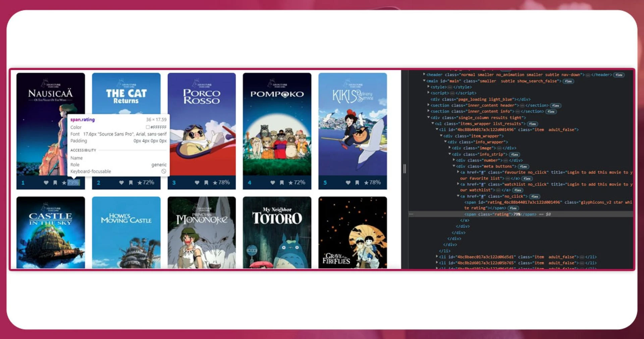Click the 72% rating under Pompoko
644x339 pixels.
(300, 183)
